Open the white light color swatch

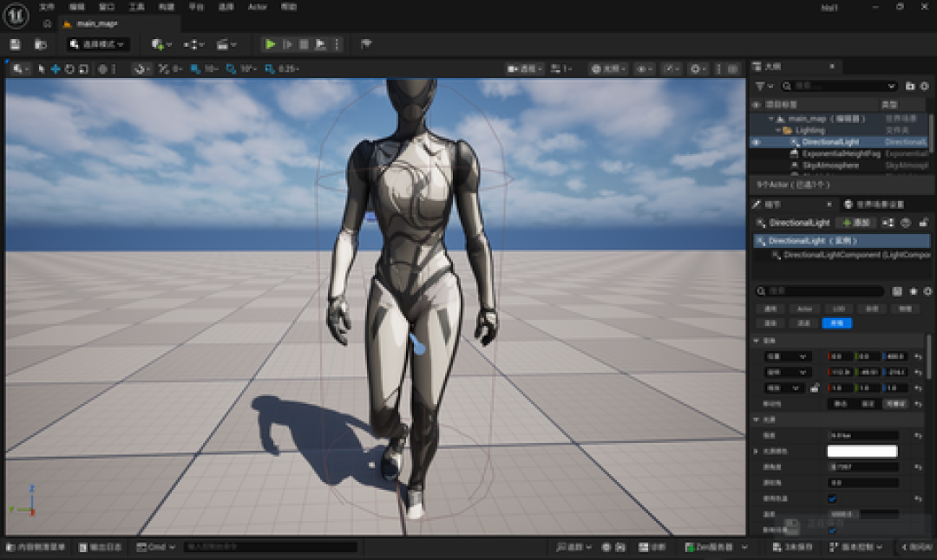tap(862, 452)
